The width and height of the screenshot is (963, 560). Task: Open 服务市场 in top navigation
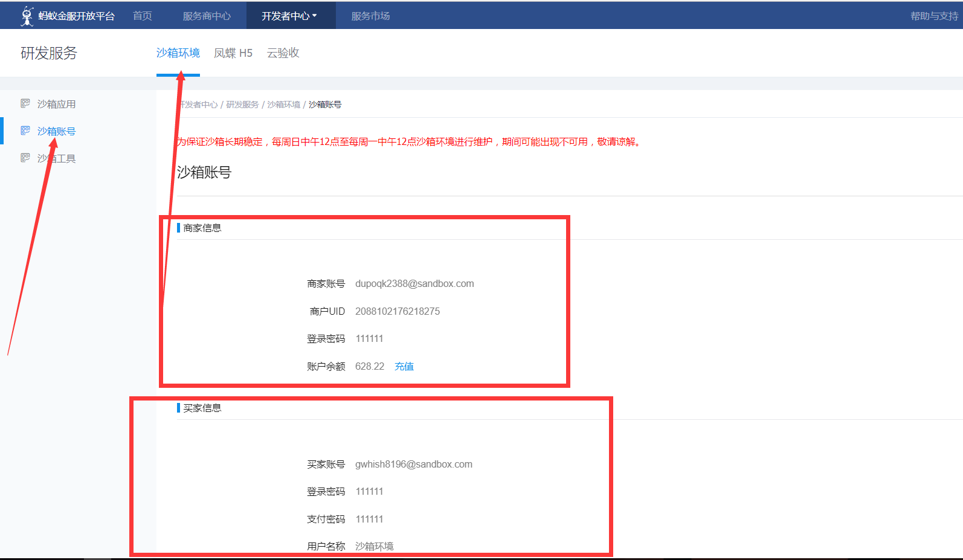(370, 16)
